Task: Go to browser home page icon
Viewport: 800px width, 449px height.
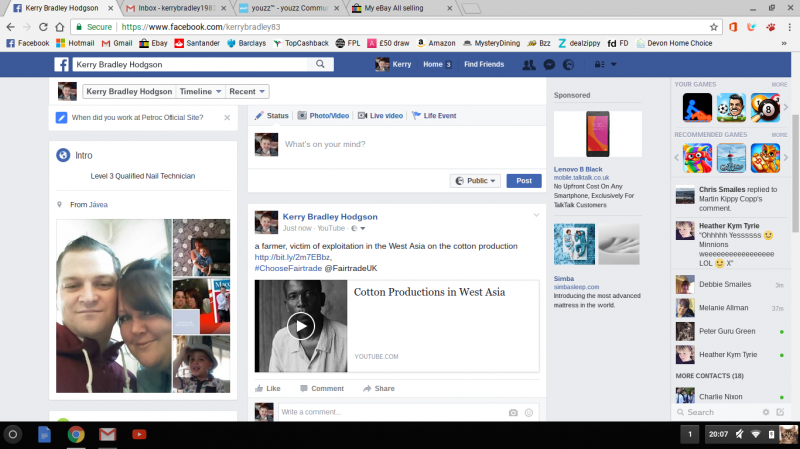Action: click(x=60, y=27)
